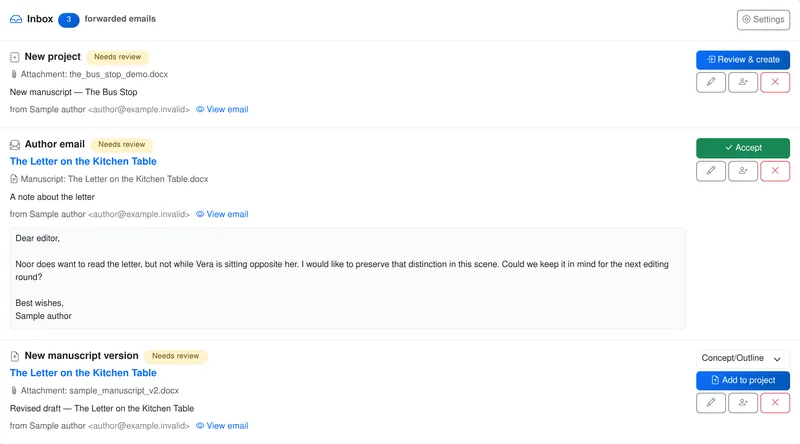Screen dimensions: 800x444
Task: Click the 'Revised draft — The Letter' subject text
Action: [x=102, y=409]
